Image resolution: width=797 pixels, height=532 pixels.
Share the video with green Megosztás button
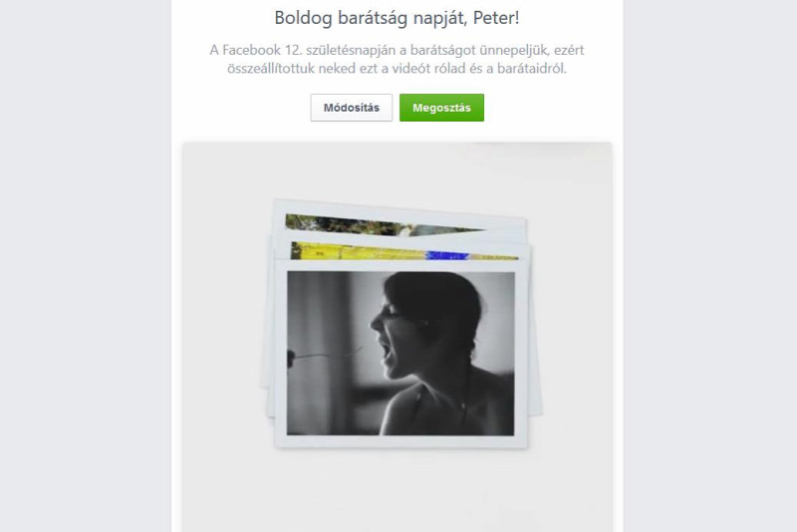tap(441, 108)
